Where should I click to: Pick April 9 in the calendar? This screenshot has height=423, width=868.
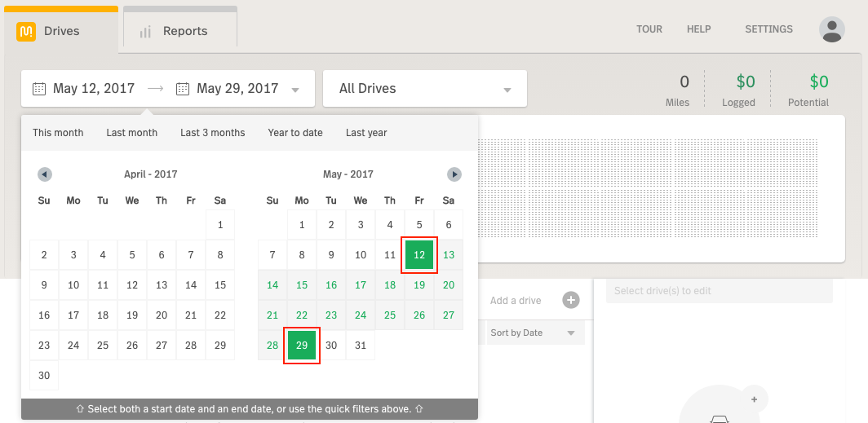[44, 285]
